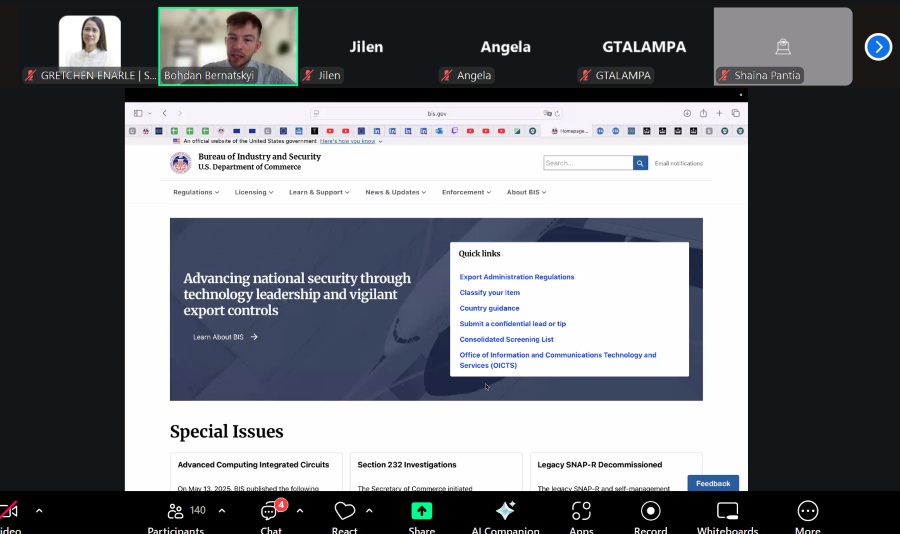Expand the News & Updates menu
Viewport: 900px width, 534px height.
coord(395,192)
